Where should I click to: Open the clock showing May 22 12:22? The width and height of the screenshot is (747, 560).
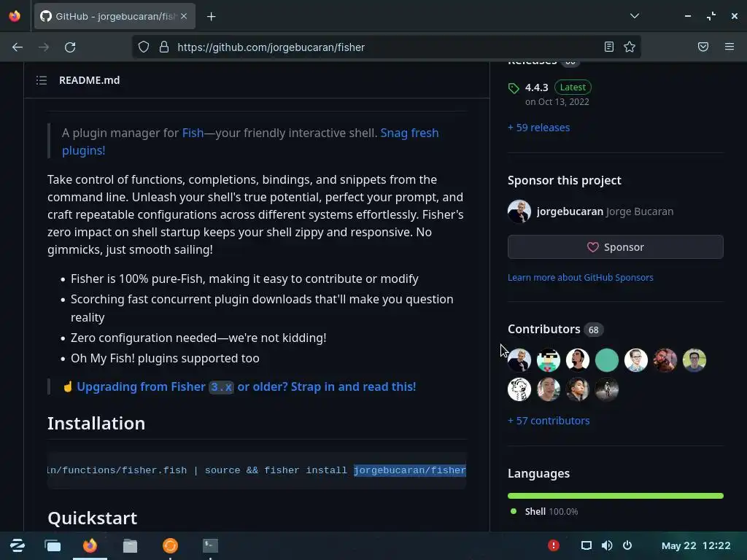pos(696,545)
